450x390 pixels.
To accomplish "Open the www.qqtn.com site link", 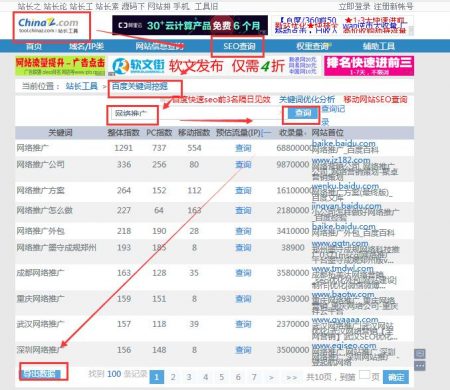I will (x=340, y=244).
